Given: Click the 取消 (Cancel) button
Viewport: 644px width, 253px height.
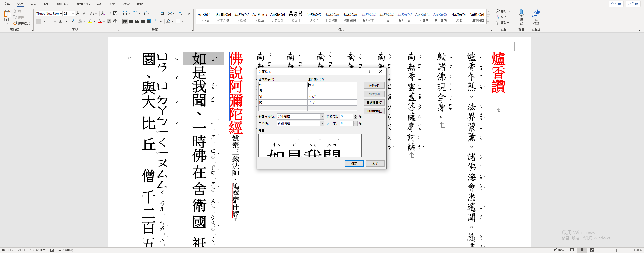Looking at the screenshot, I should [375, 163].
